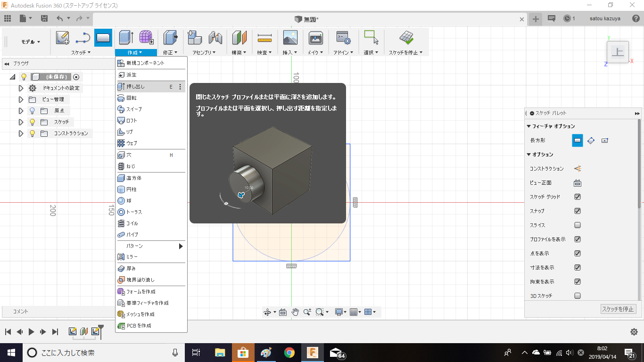The image size is (644, 362).
Task: Expand the コンストラクション tree node
Action: [x=21, y=133]
